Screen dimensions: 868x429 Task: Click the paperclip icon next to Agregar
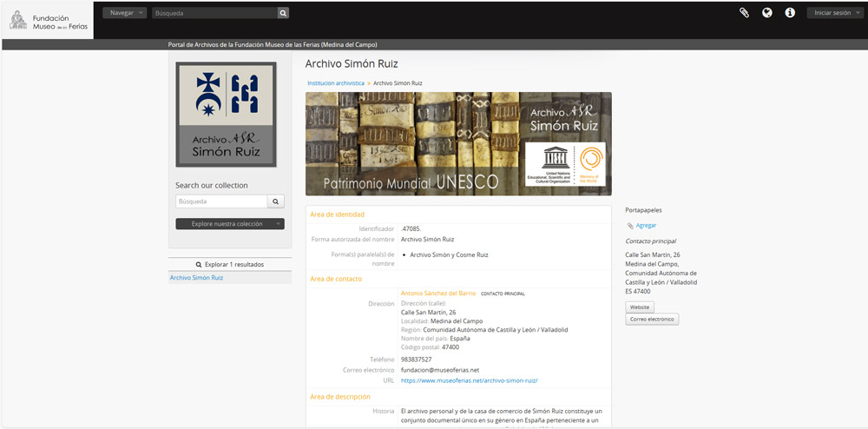point(630,226)
